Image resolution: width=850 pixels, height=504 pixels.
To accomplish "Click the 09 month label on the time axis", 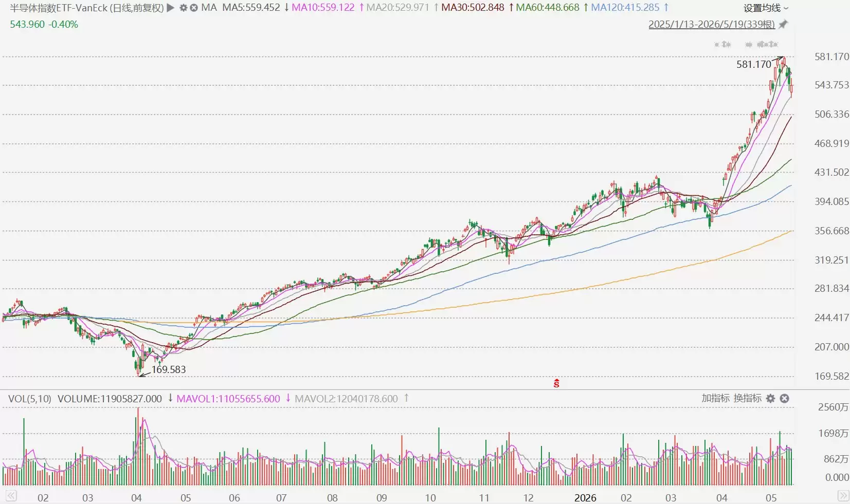I will 382,498.
